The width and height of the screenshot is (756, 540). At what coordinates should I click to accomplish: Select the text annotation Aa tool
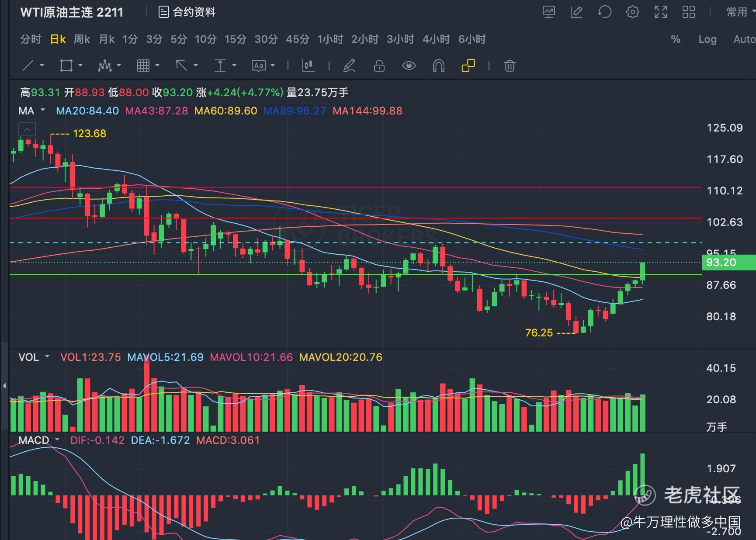[x=258, y=66]
